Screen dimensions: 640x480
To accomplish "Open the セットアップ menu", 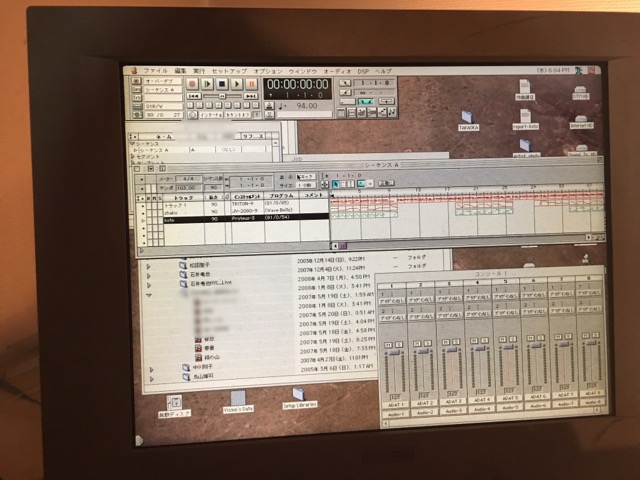I will [x=229, y=71].
